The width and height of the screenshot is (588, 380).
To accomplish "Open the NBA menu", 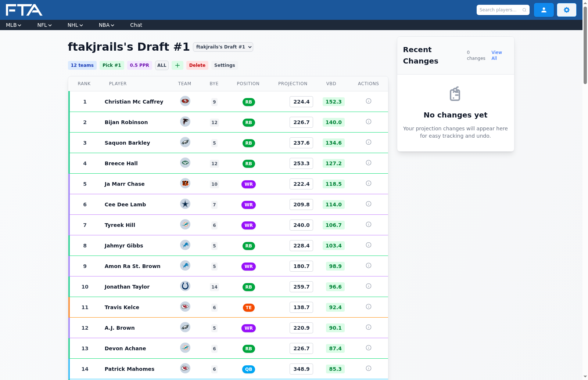I will pos(106,25).
